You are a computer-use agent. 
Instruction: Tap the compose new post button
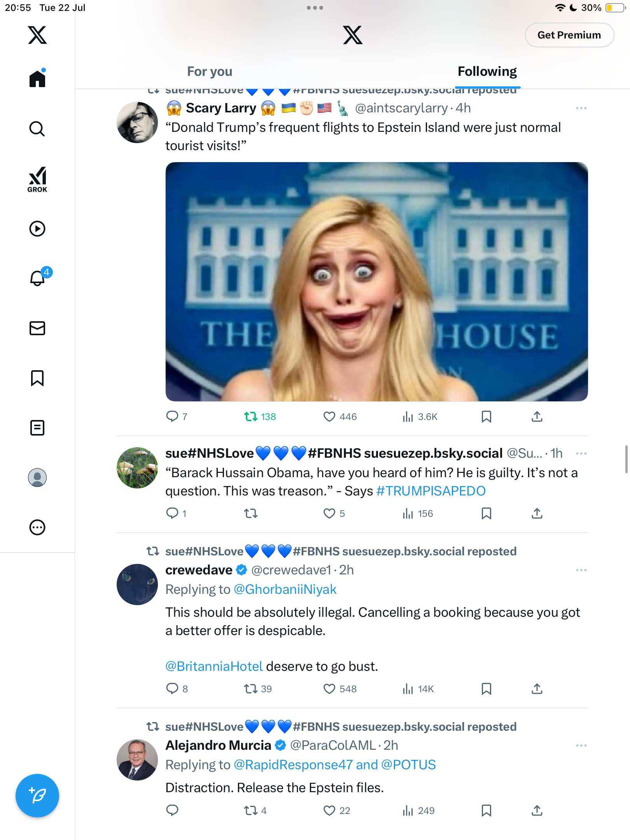pyautogui.click(x=37, y=796)
